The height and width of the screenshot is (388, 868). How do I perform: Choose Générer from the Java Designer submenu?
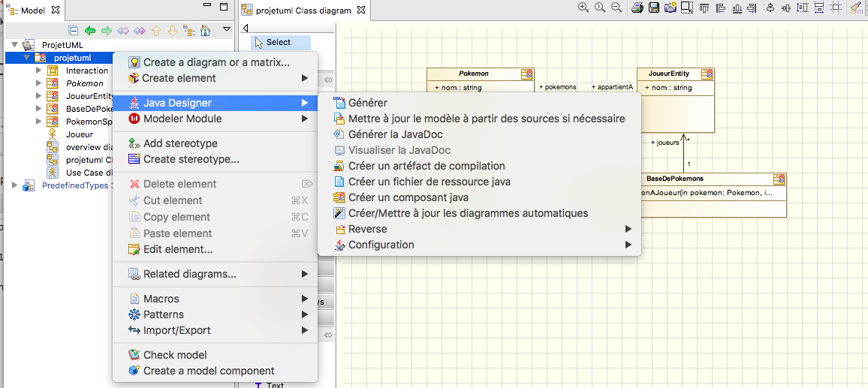tap(368, 103)
